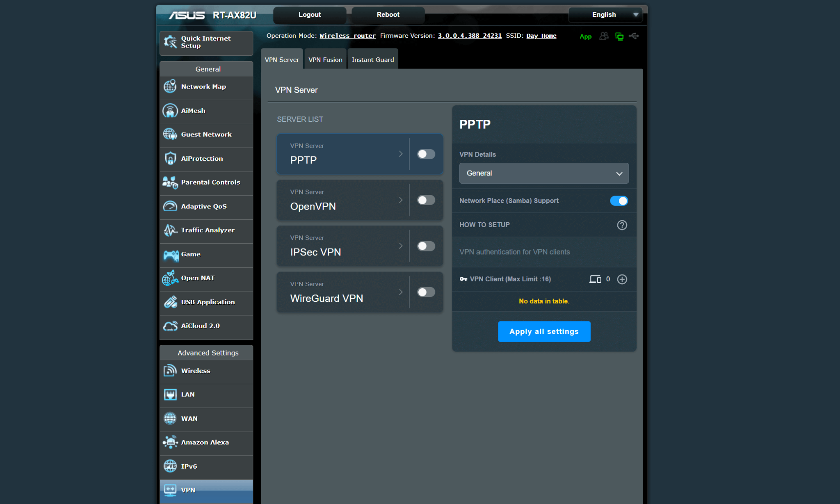Click the USB status icon in header
The image size is (840, 504).
(634, 36)
